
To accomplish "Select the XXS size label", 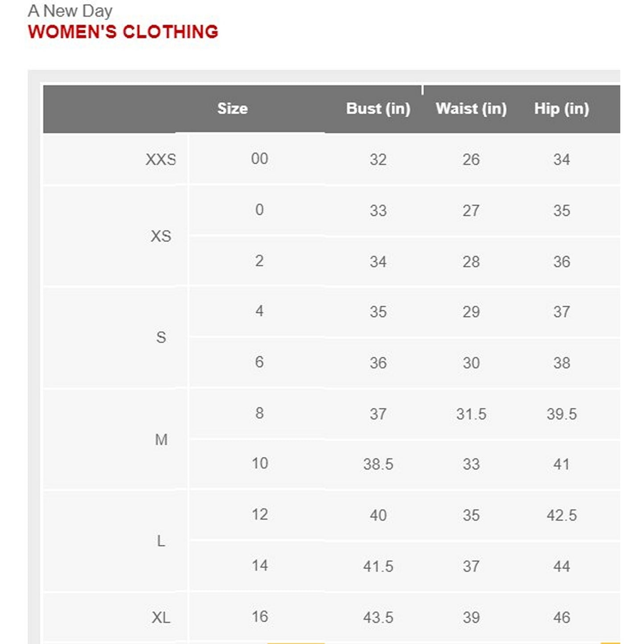I will tap(161, 160).
